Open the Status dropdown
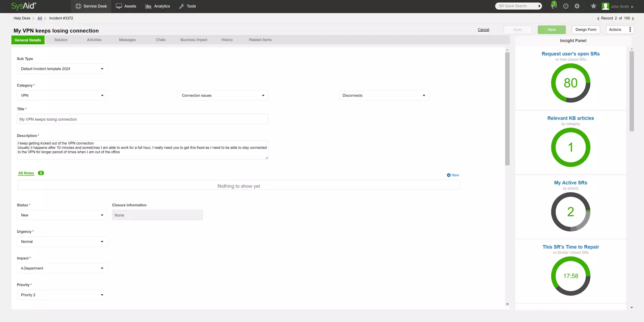 click(x=62, y=215)
